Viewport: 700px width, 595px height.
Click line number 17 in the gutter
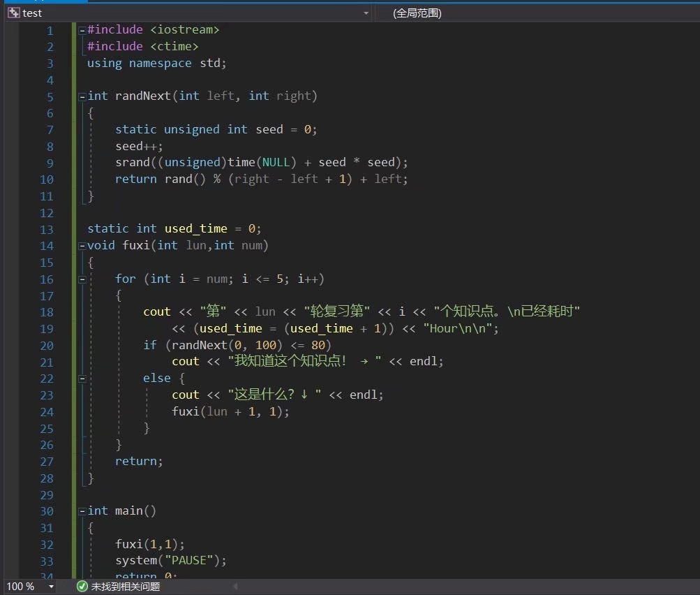[x=47, y=295]
